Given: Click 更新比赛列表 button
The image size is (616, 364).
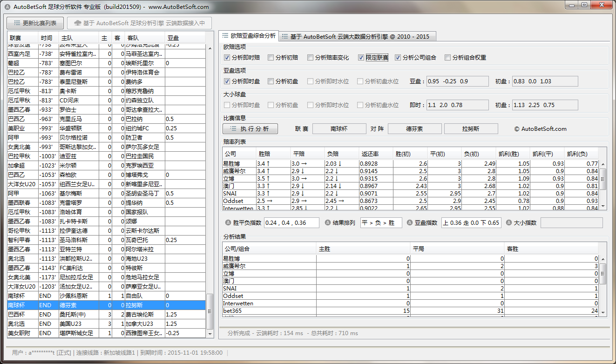Looking at the screenshot, I should (35, 23).
